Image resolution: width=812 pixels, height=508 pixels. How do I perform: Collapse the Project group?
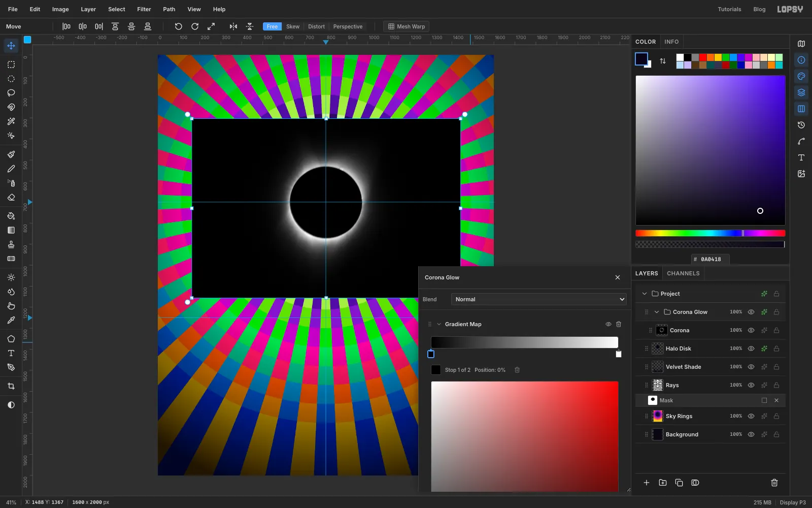click(x=645, y=294)
